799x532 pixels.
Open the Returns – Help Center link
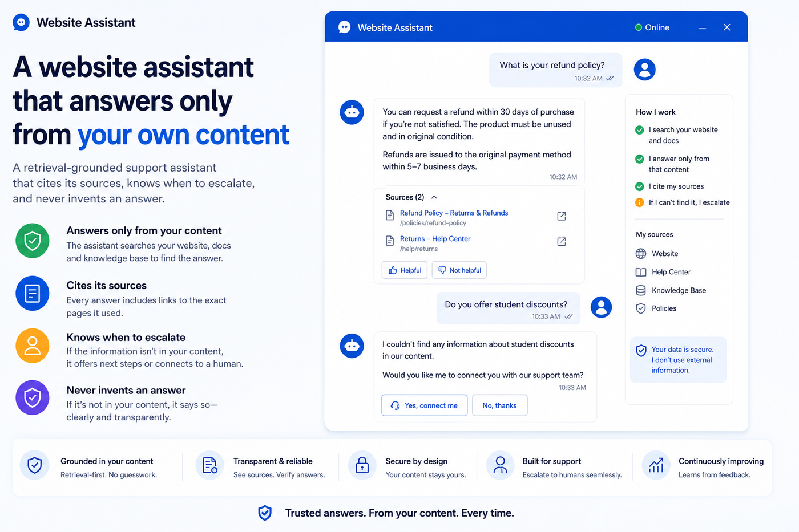click(435, 239)
